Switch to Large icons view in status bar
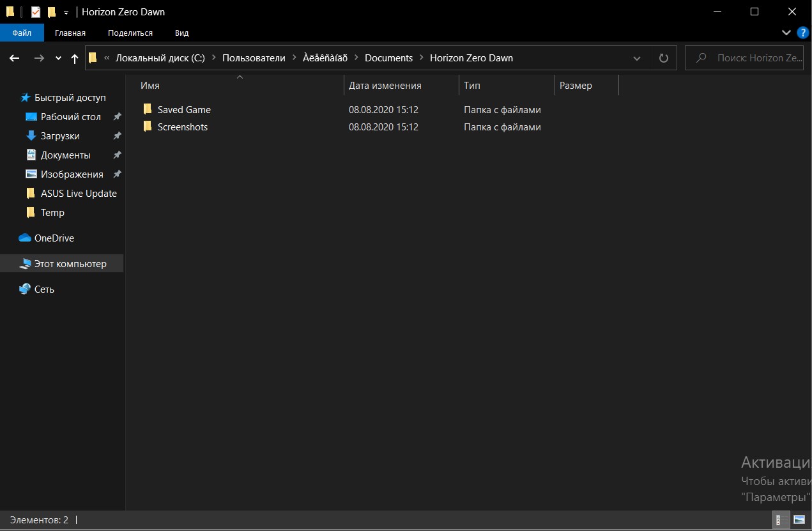This screenshot has width=812, height=531. [x=799, y=520]
